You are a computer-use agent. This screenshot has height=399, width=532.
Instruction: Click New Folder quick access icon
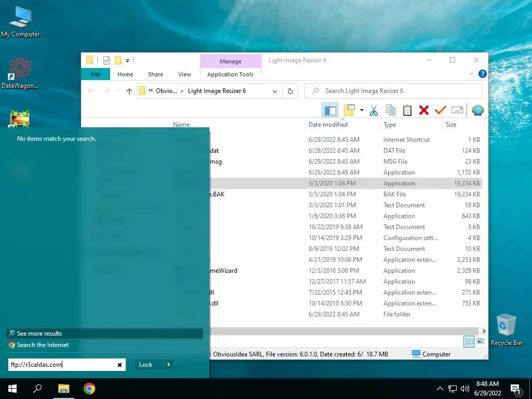[118, 60]
